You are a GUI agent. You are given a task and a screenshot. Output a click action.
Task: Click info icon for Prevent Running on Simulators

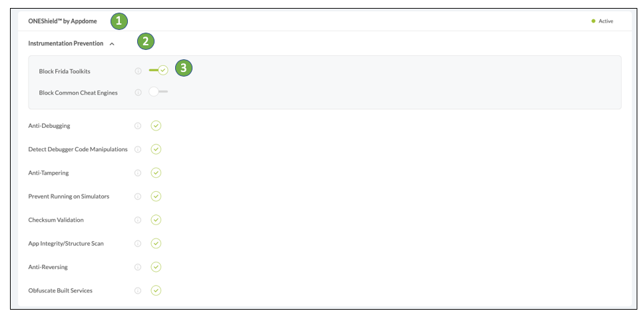[138, 196]
